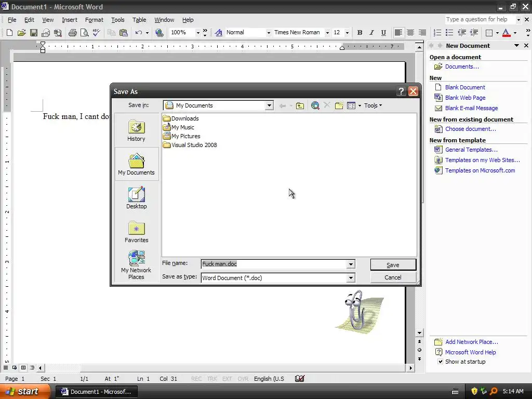Image resolution: width=532 pixels, height=399 pixels.
Task: Click the Insert Hyperlink globe icon
Action: pos(159,33)
